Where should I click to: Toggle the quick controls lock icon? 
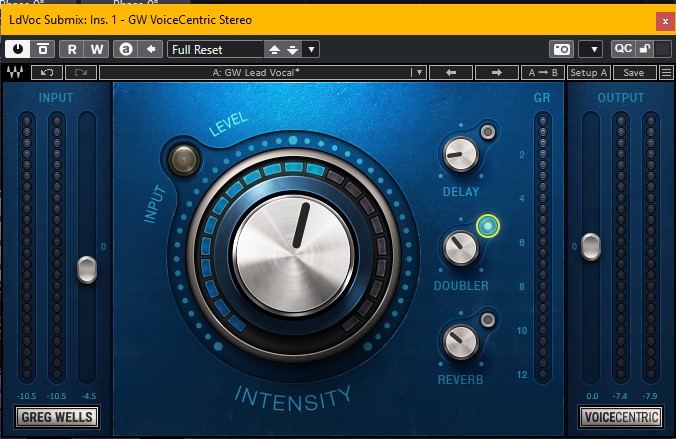click(645, 49)
